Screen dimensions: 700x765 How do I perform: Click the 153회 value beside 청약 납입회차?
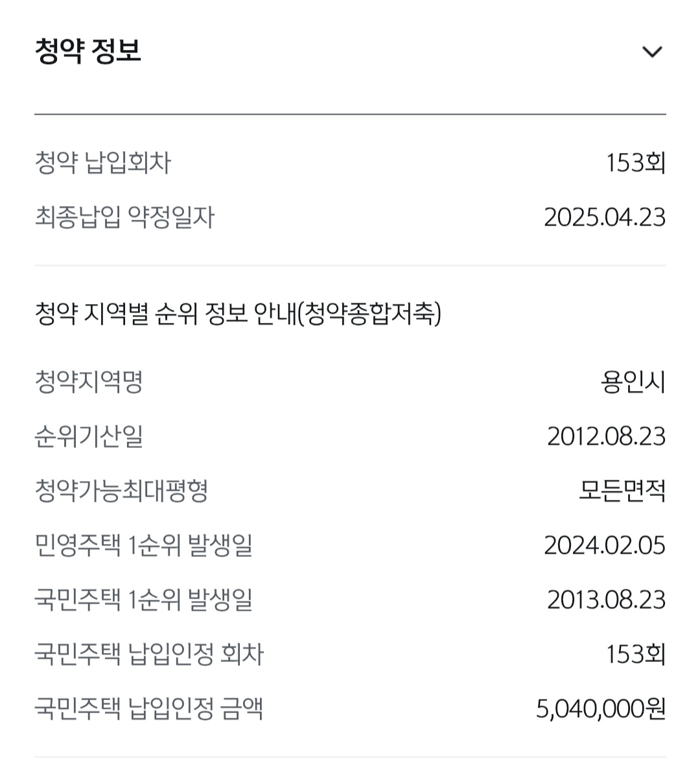coord(636,163)
